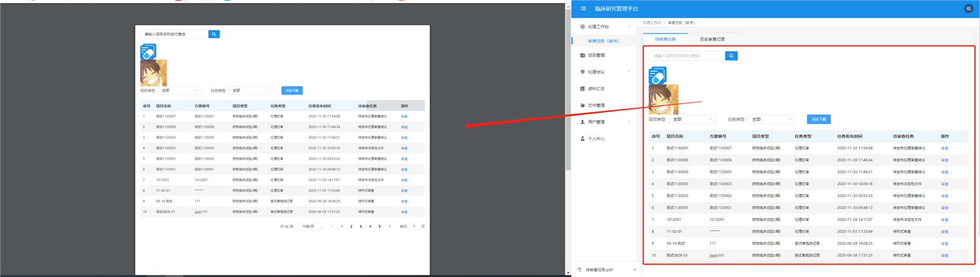The width and height of the screenshot is (980, 277).
Task: Toggle the hamburger menu in platform header
Action: click(x=583, y=8)
